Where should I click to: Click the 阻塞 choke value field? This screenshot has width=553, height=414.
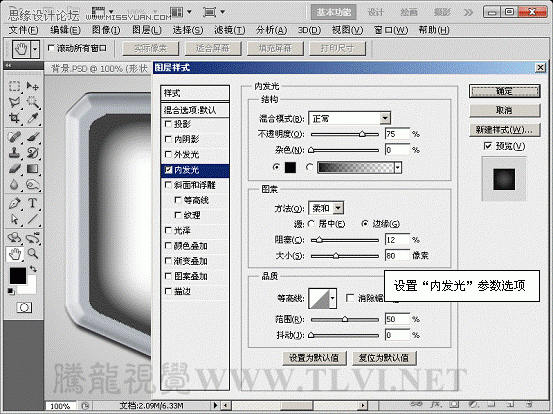click(397, 240)
